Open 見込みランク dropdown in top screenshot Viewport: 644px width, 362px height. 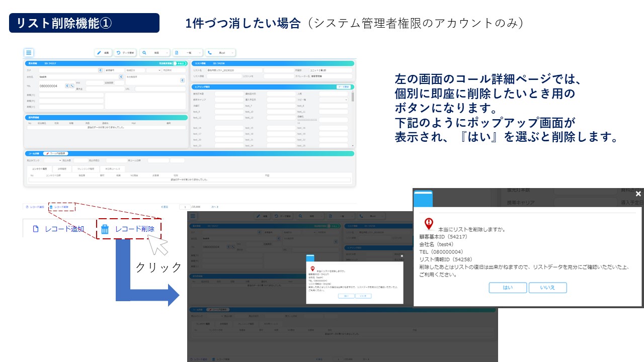[x=52, y=160]
